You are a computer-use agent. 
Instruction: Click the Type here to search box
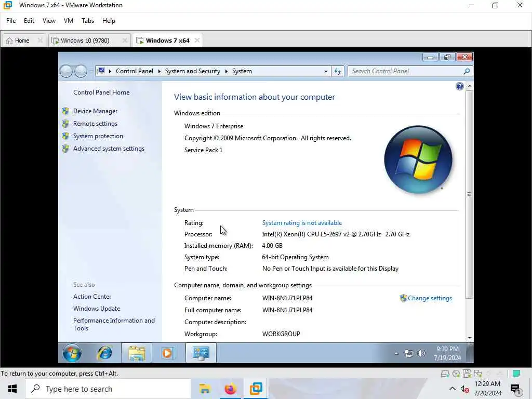coord(108,389)
